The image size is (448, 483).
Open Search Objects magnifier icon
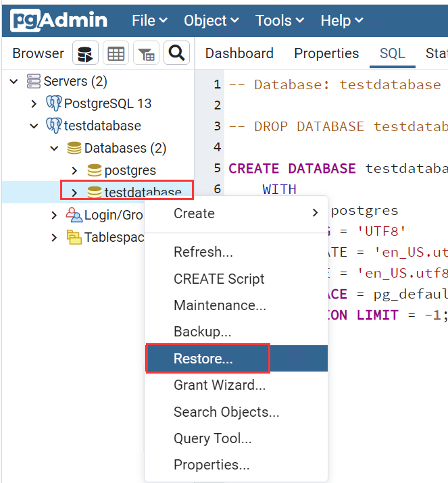pyautogui.click(x=176, y=54)
